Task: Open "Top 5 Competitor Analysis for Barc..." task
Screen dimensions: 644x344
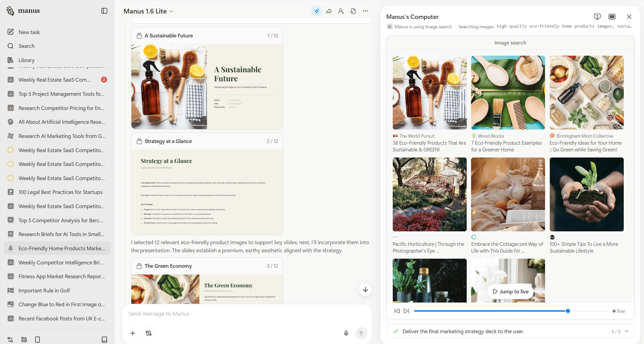Action: pos(57,220)
